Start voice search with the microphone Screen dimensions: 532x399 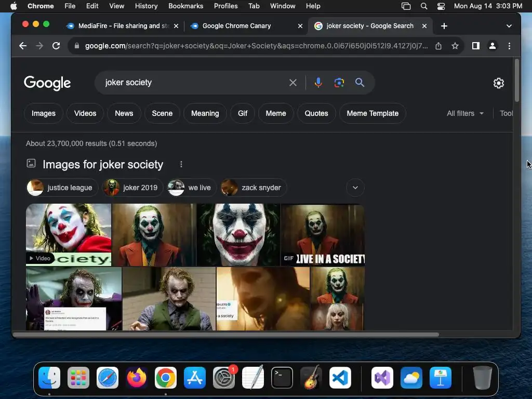click(318, 83)
